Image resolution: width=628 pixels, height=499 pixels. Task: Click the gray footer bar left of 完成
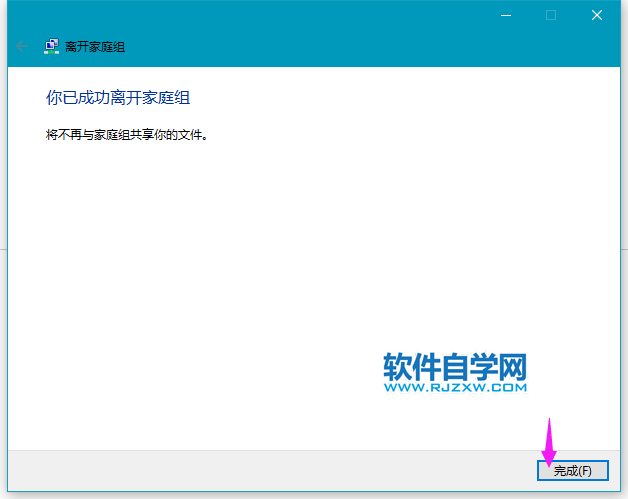tap(270, 469)
